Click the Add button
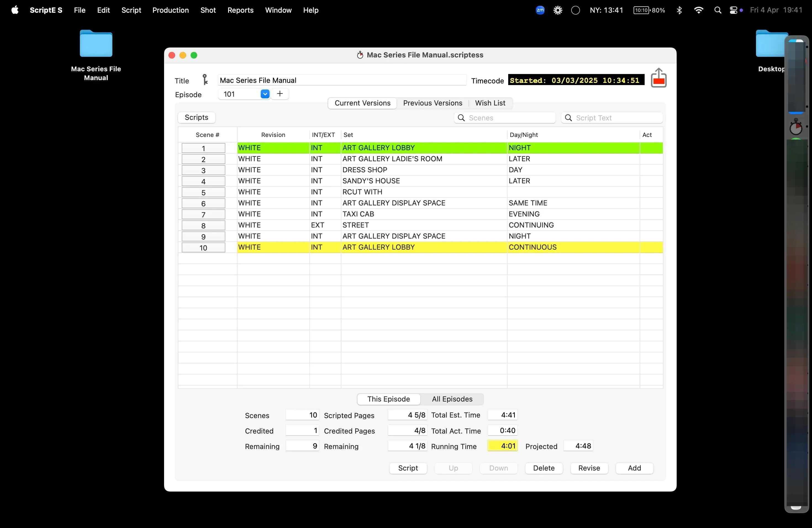Viewport: 812px width, 528px height. [634, 468]
